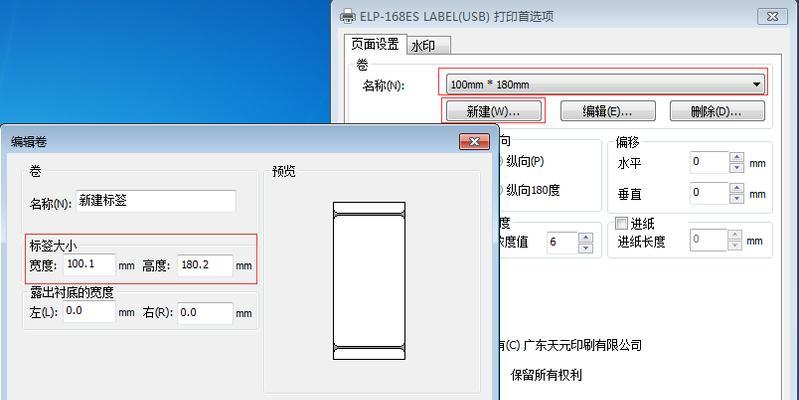Decrease the 垂直 offset value
This screenshot has width=799, height=400.
point(737,198)
